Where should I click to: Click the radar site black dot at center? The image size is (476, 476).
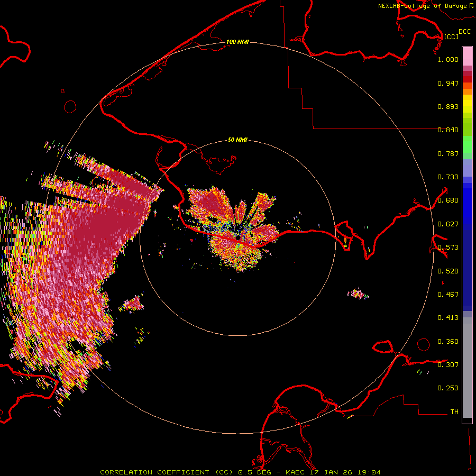239,237
